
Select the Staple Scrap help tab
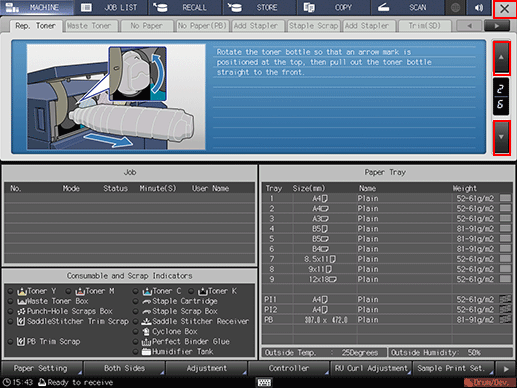click(x=313, y=26)
